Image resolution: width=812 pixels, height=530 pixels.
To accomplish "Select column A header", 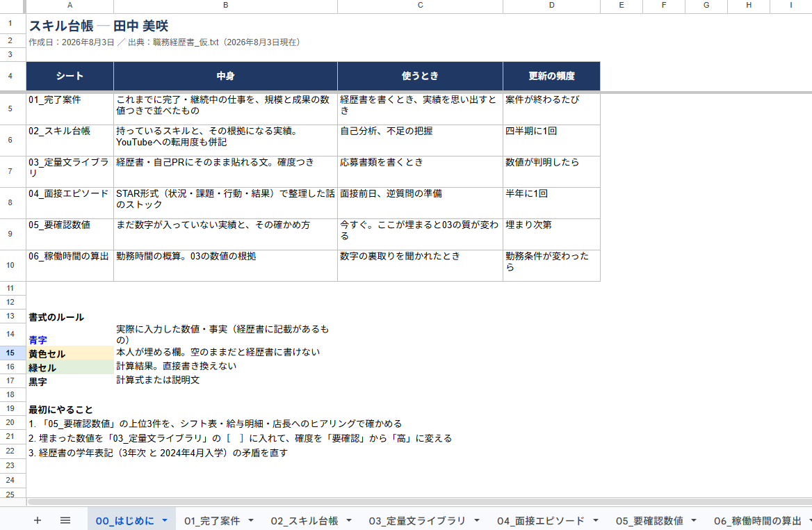I will click(x=70, y=5).
